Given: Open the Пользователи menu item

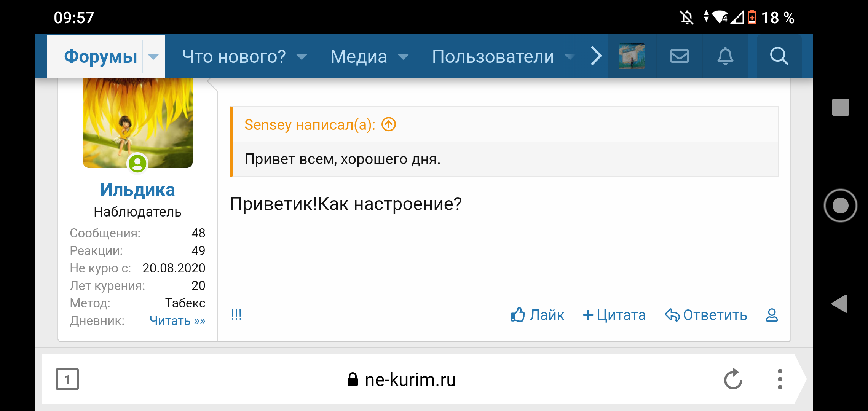Looking at the screenshot, I should pos(493,57).
